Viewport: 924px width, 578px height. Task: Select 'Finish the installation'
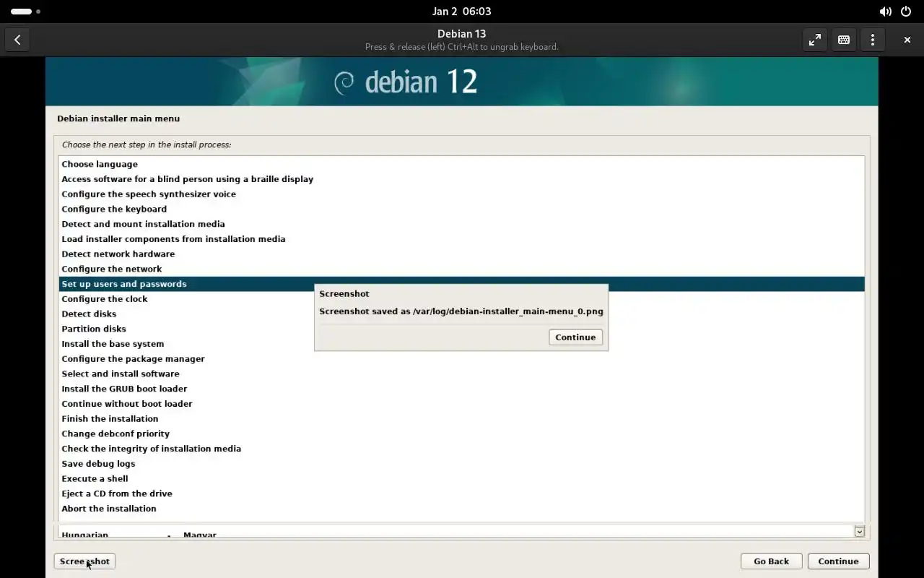click(461, 419)
